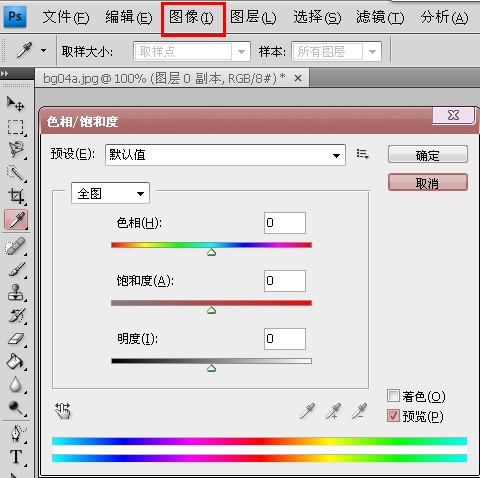The height and width of the screenshot is (478, 480).
Task: Open the preset options menu icon
Action: pos(362,154)
